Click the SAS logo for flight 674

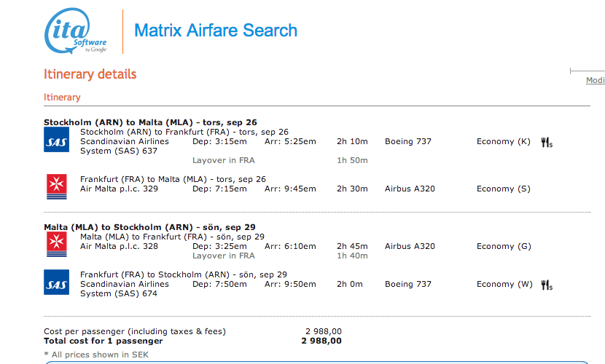pyautogui.click(x=56, y=282)
